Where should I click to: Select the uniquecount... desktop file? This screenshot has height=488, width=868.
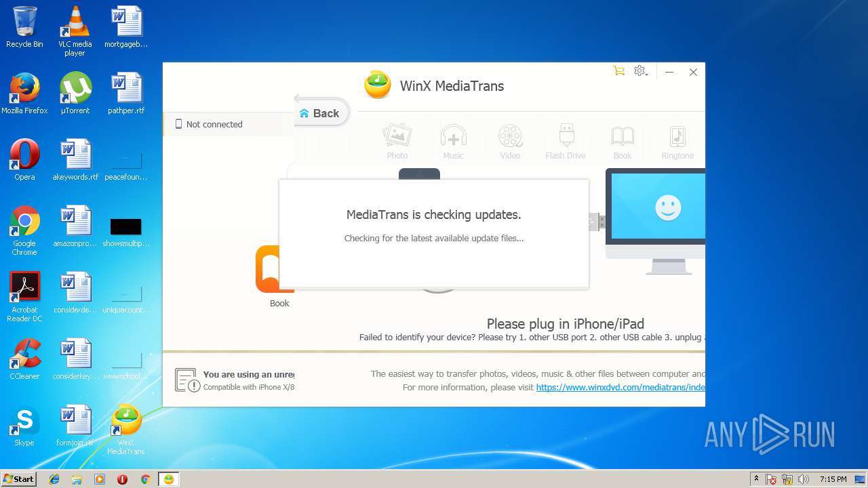tap(126, 298)
